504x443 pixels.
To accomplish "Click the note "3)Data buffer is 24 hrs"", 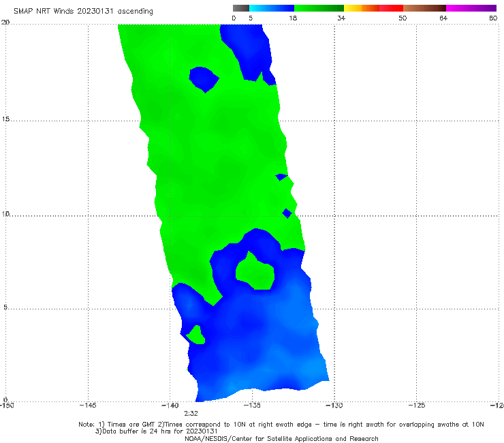I will point(157,431).
